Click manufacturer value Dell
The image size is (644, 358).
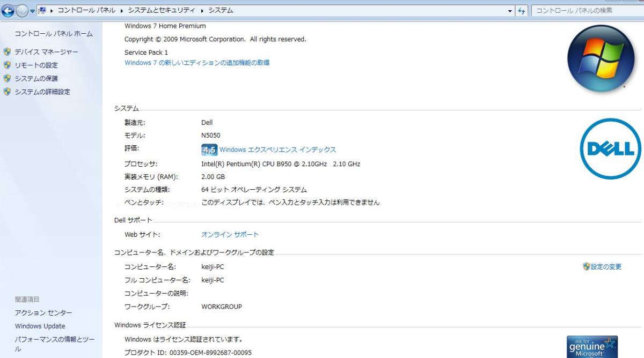tap(207, 123)
